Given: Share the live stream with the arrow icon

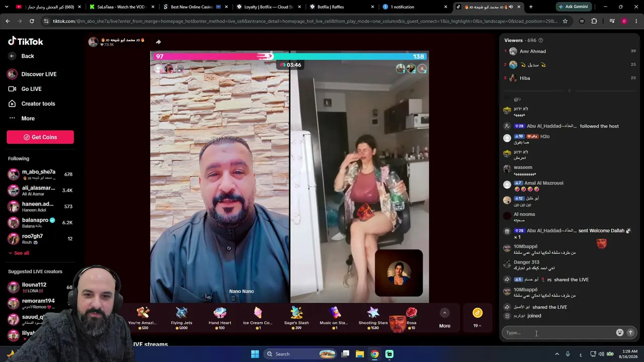Looking at the screenshot, I should 158,42.
